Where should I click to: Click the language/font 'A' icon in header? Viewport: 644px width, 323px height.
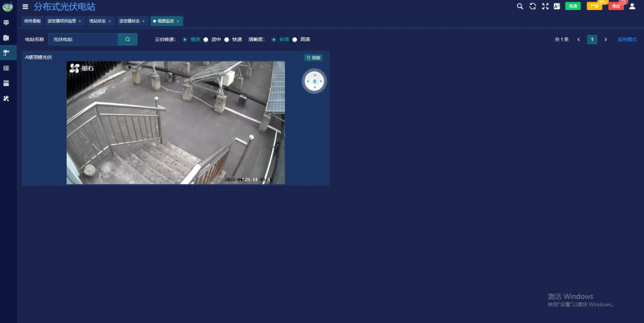click(x=557, y=6)
